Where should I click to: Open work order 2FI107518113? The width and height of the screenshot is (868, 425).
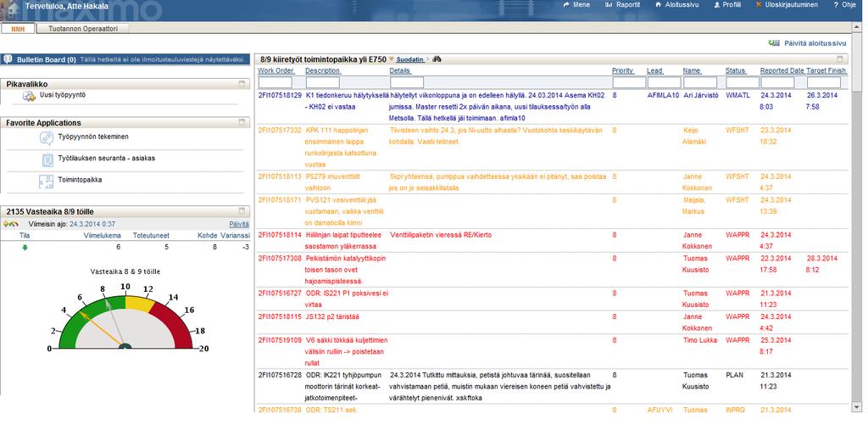pos(280,176)
